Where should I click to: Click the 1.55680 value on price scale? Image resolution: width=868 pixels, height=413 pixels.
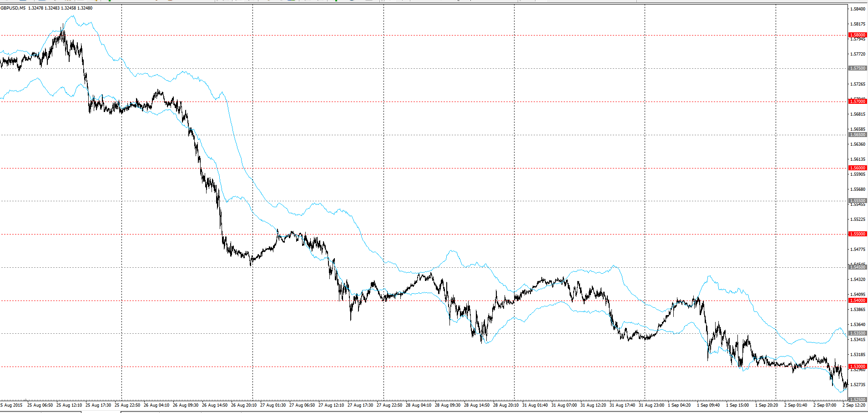858,189
